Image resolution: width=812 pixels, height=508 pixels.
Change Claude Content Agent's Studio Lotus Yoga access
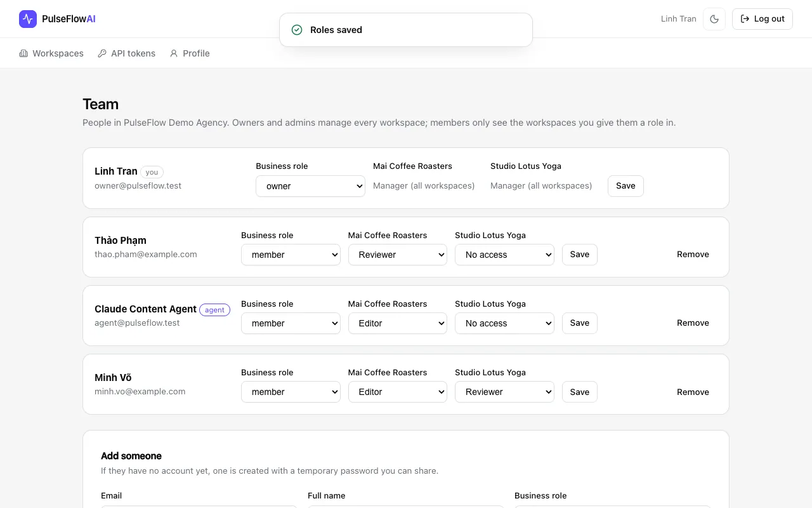pyautogui.click(x=504, y=323)
